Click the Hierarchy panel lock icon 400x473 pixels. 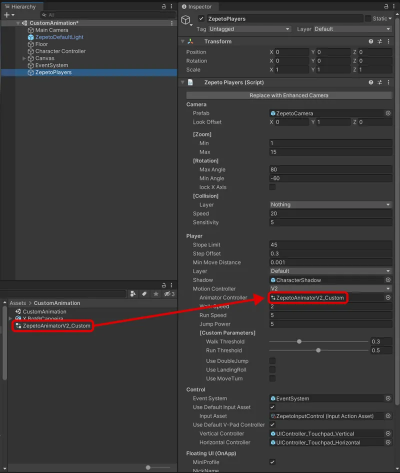(x=164, y=6)
